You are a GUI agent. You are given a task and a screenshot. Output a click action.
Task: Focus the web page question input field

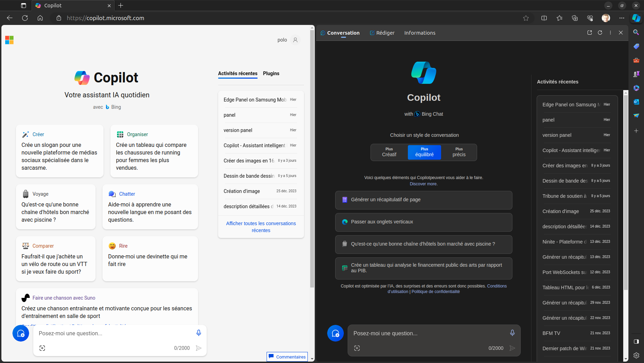click(x=114, y=333)
